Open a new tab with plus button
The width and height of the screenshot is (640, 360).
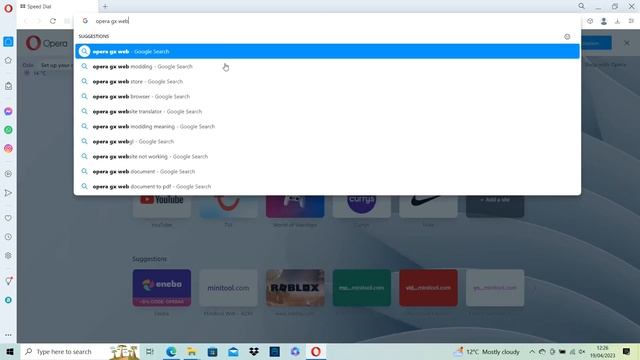(105, 7)
